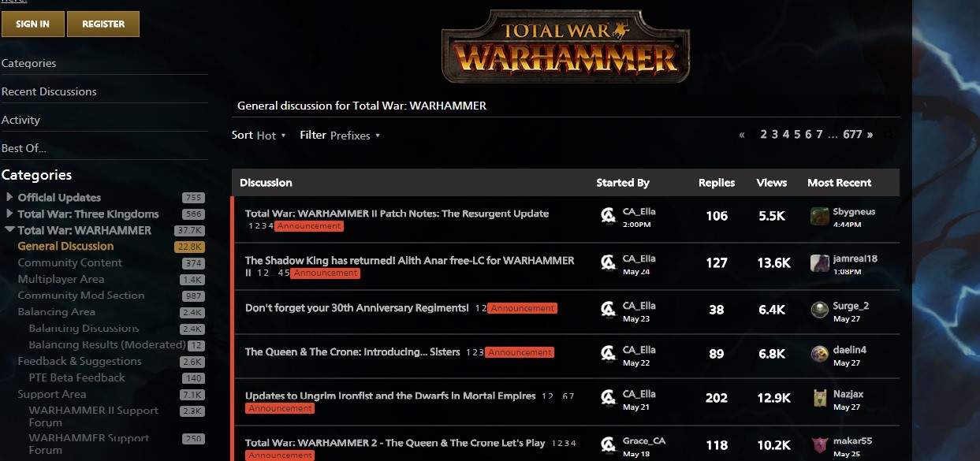Click makar55 user avatar
The width and height of the screenshot is (980, 461).
[x=820, y=445]
